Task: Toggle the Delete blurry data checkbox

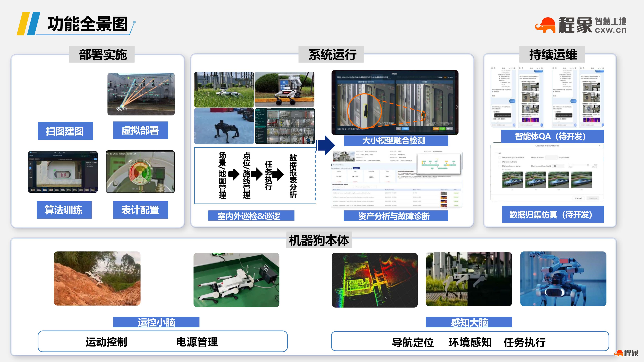Action: point(500,166)
